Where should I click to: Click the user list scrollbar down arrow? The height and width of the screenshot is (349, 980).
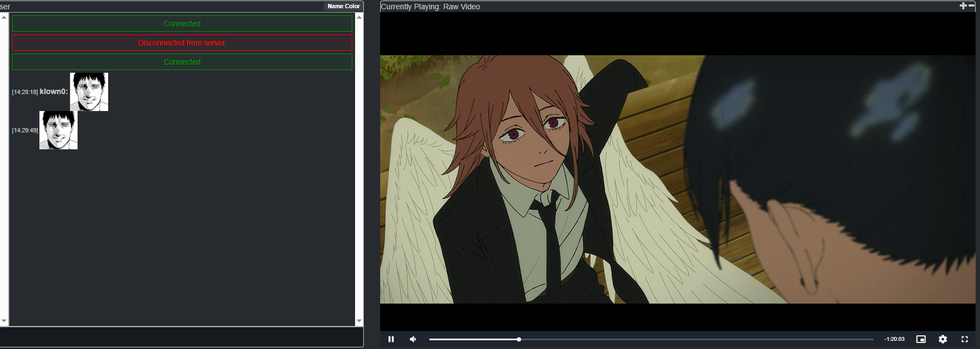click(4, 321)
